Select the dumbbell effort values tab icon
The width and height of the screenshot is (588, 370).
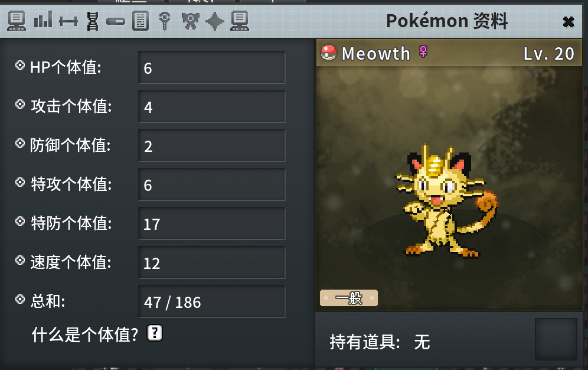click(68, 21)
